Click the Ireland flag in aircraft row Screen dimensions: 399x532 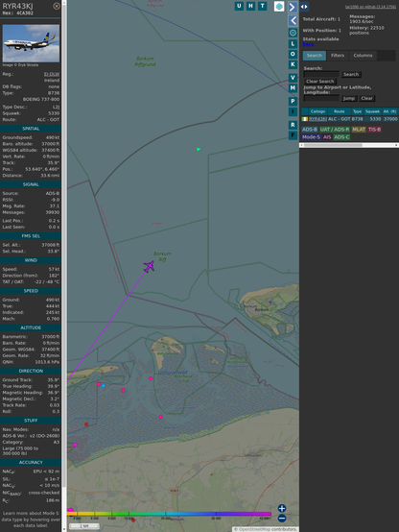coord(305,119)
